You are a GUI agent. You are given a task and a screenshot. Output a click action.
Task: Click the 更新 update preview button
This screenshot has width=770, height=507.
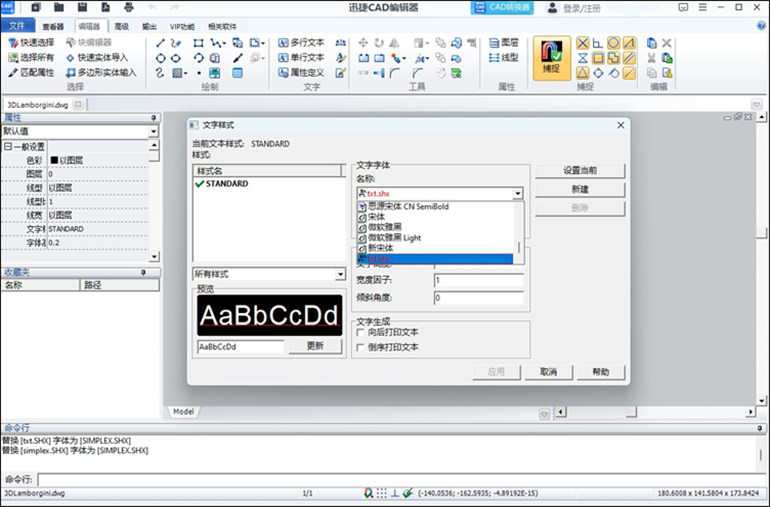click(x=315, y=346)
